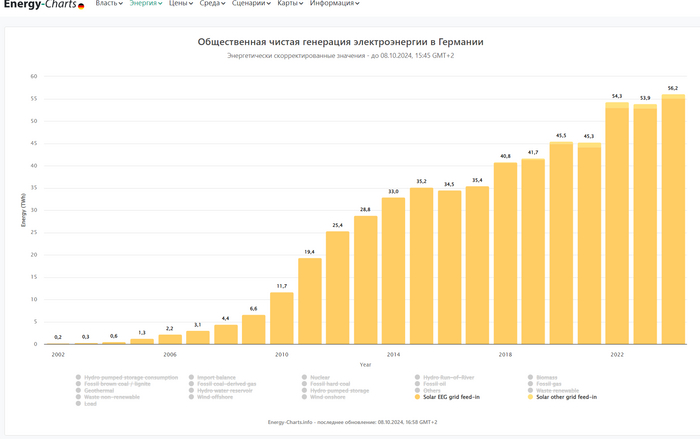This screenshot has width=700, height=439.
Task: Enable the Geothermal legend series
Action: click(95, 390)
